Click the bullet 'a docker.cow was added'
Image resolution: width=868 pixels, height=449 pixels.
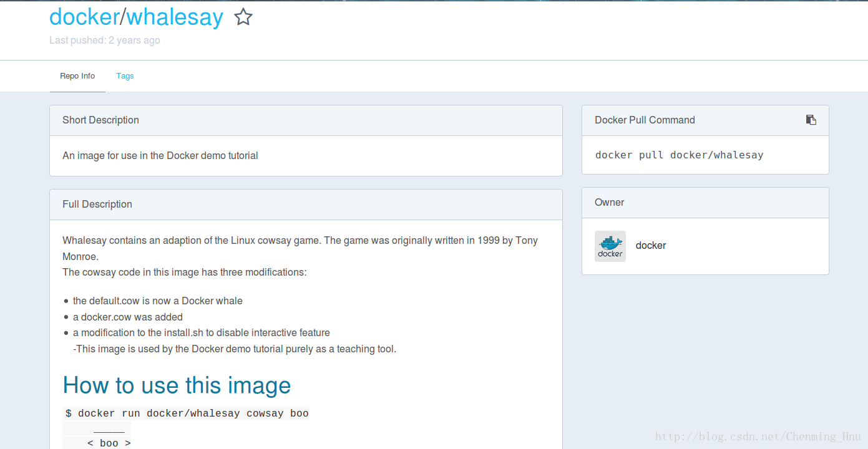coord(128,317)
